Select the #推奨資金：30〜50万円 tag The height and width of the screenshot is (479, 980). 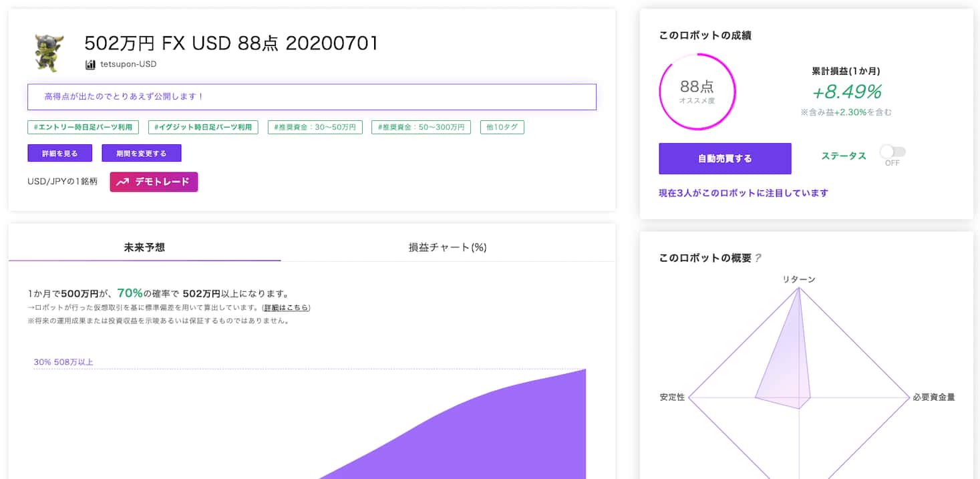pyautogui.click(x=315, y=127)
